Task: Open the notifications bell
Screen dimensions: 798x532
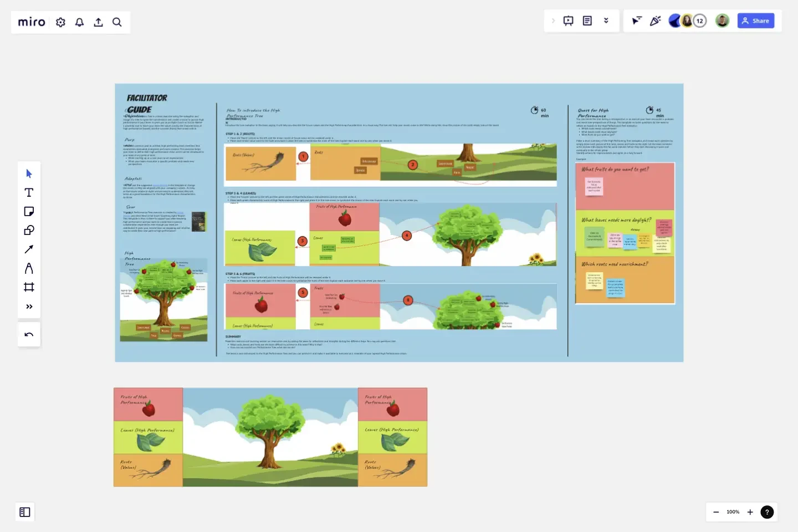Action: pyautogui.click(x=80, y=22)
